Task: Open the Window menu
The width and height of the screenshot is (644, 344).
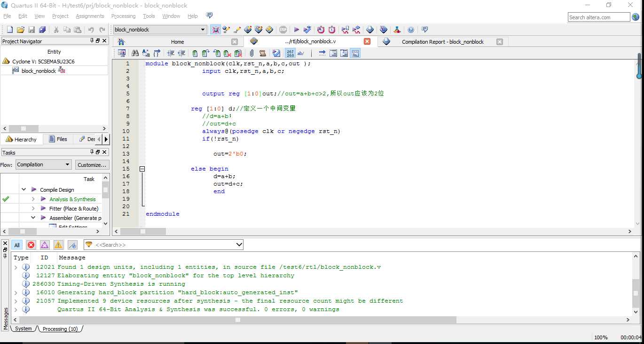Action: 171,16
